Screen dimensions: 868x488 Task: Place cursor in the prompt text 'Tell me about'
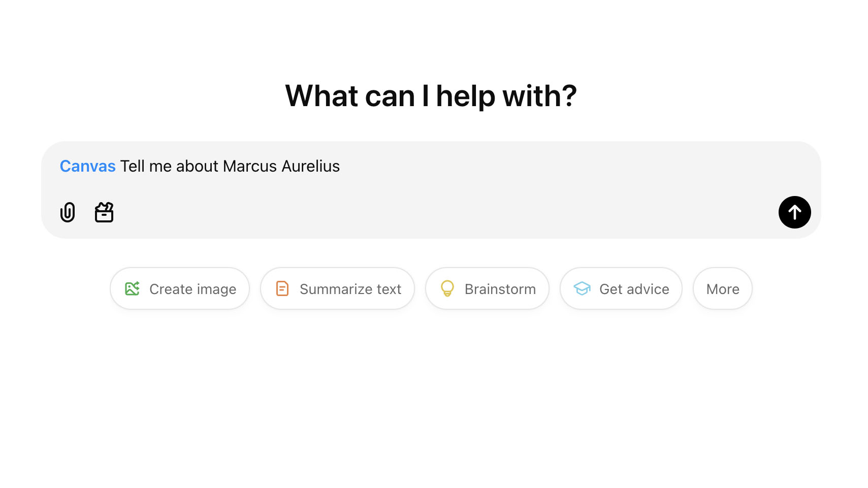(169, 166)
